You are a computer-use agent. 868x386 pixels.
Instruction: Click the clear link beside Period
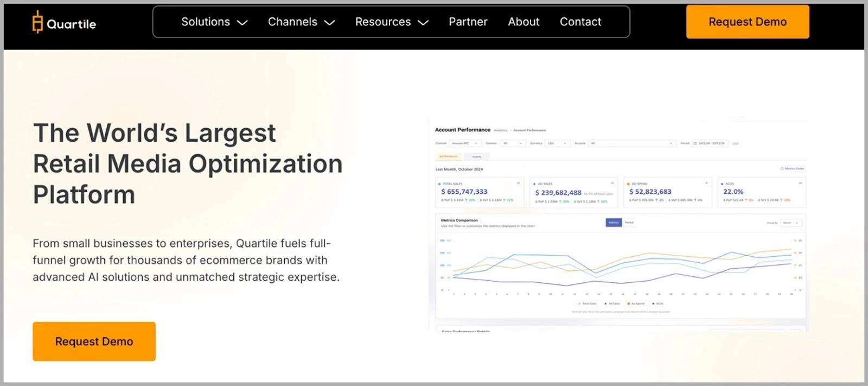tap(735, 143)
